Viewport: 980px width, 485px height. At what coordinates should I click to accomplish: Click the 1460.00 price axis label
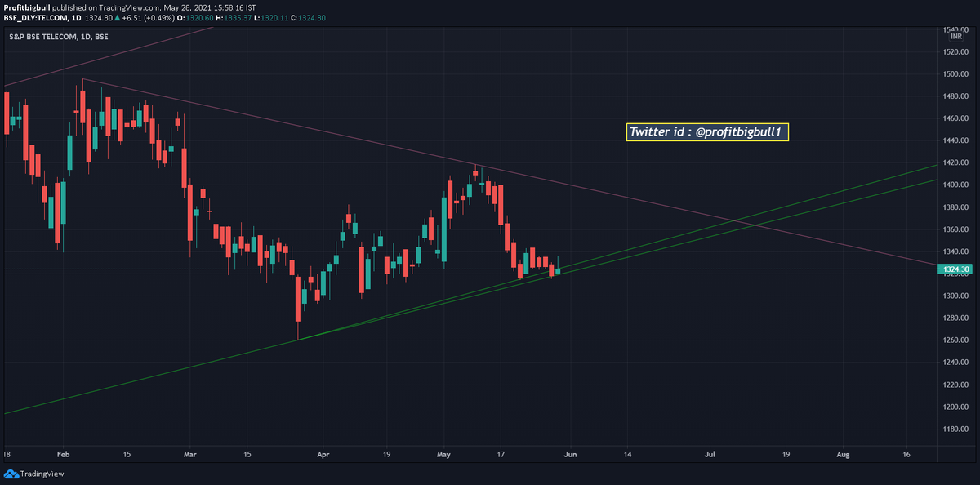coord(957,118)
